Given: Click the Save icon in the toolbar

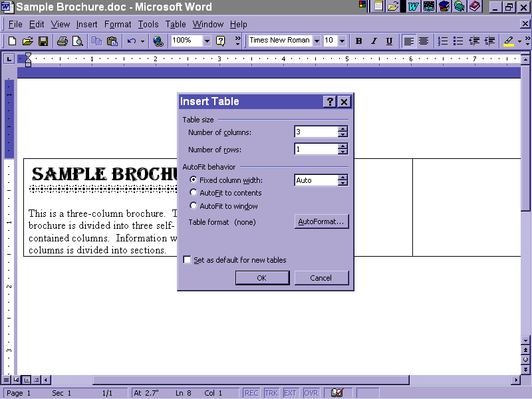Looking at the screenshot, I should 43,41.
